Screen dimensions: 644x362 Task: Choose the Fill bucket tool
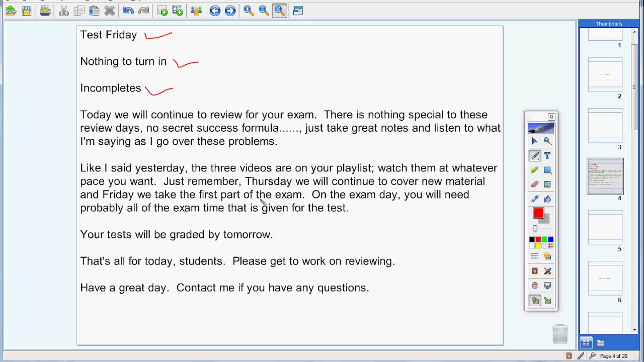[547, 199]
